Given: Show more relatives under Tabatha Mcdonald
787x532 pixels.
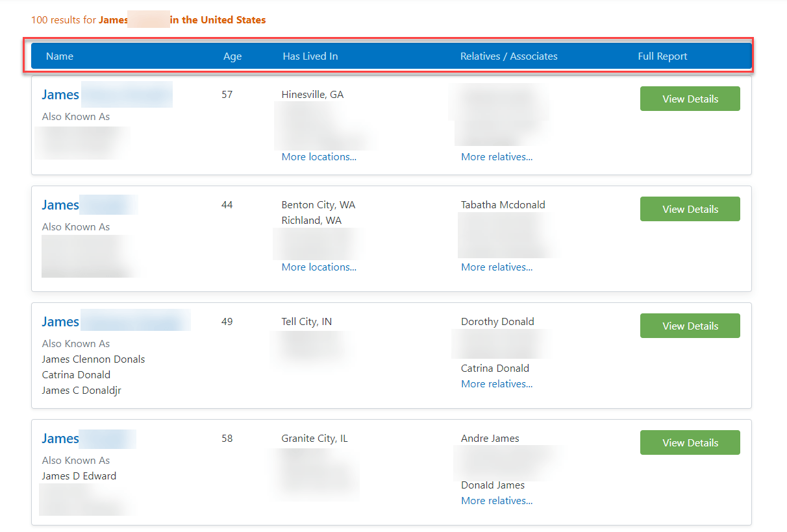Looking at the screenshot, I should (497, 267).
